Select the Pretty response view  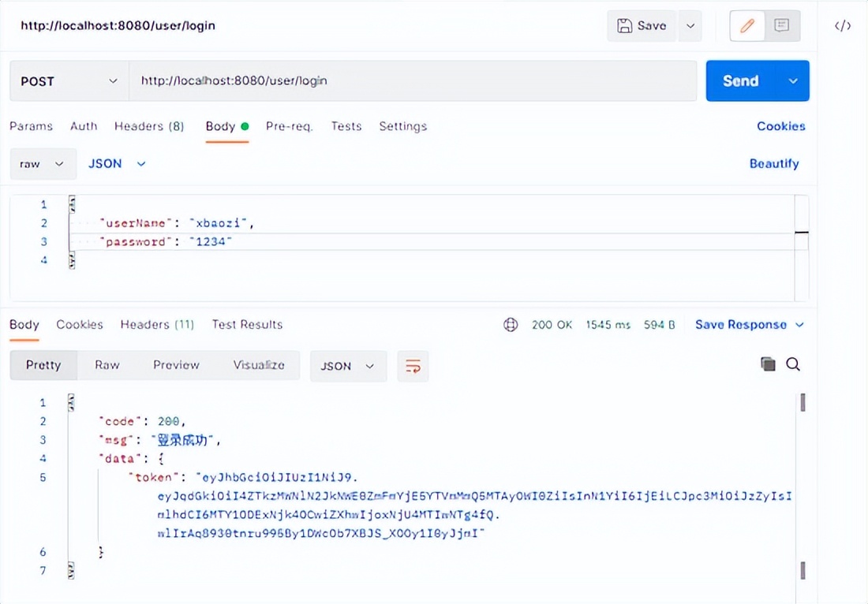(43, 365)
